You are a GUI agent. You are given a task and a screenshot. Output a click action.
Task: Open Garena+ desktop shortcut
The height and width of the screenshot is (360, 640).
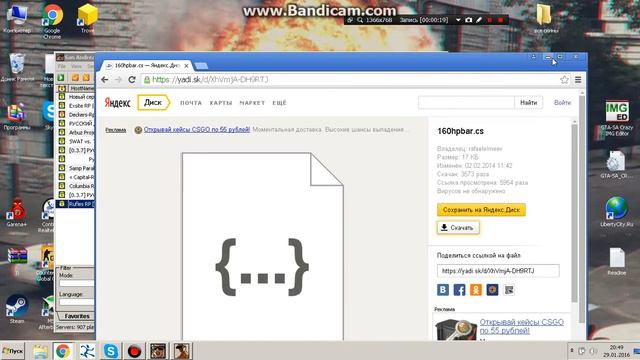16,213
